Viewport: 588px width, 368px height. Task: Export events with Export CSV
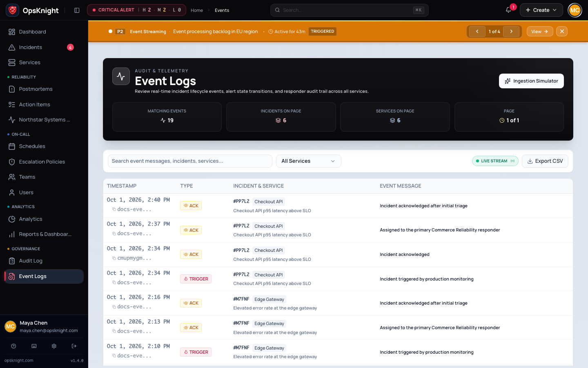click(x=545, y=161)
